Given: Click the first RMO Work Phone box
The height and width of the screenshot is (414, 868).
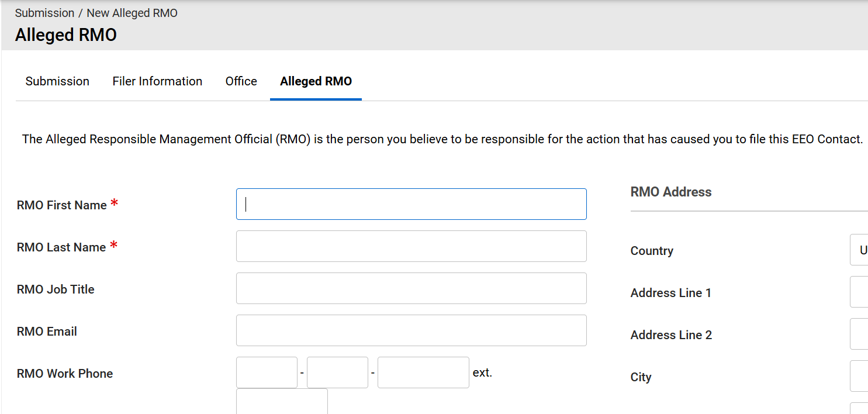Looking at the screenshot, I should (267, 372).
